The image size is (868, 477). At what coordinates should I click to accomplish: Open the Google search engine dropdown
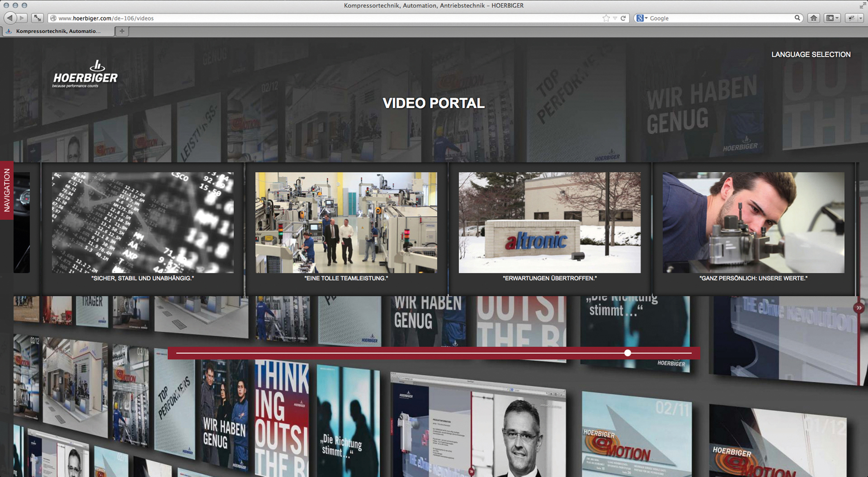(x=642, y=18)
